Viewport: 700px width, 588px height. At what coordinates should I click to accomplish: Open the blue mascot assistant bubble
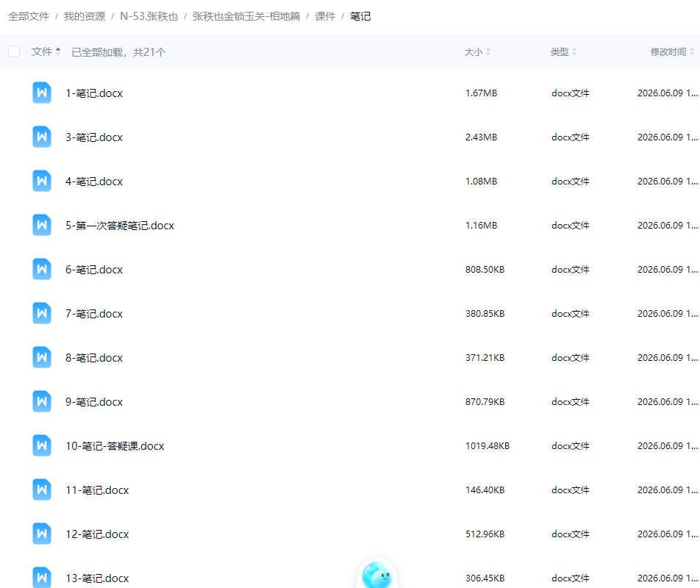click(377, 575)
